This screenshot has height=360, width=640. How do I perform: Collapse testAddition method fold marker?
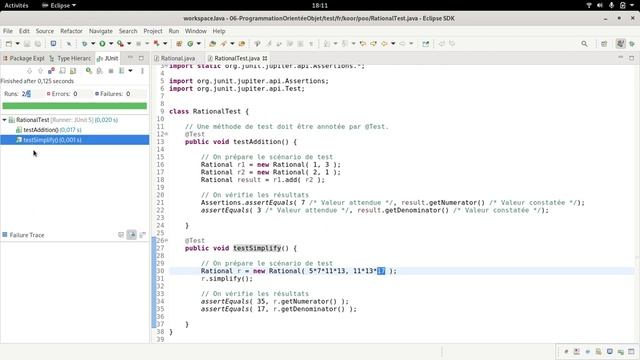pos(166,134)
